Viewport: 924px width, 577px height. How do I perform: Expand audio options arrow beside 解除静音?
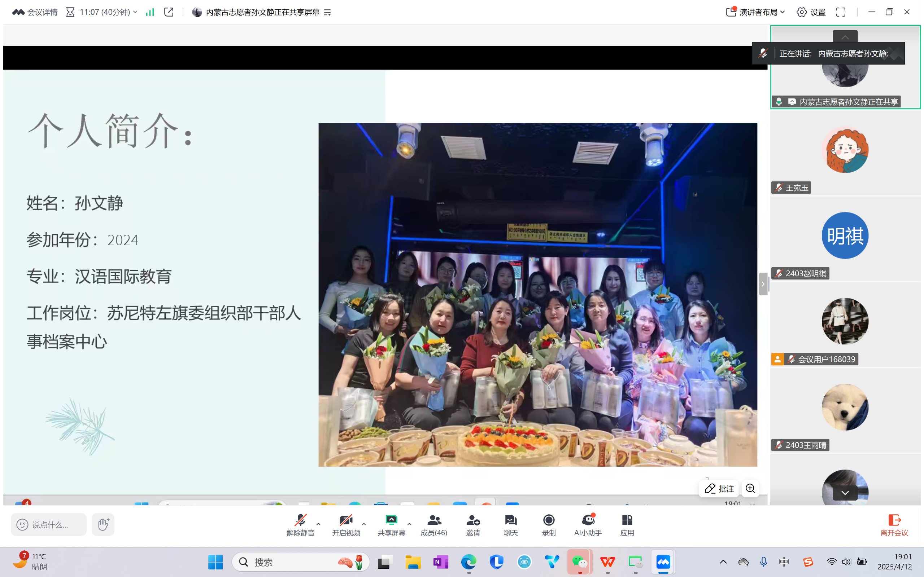[x=318, y=524]
